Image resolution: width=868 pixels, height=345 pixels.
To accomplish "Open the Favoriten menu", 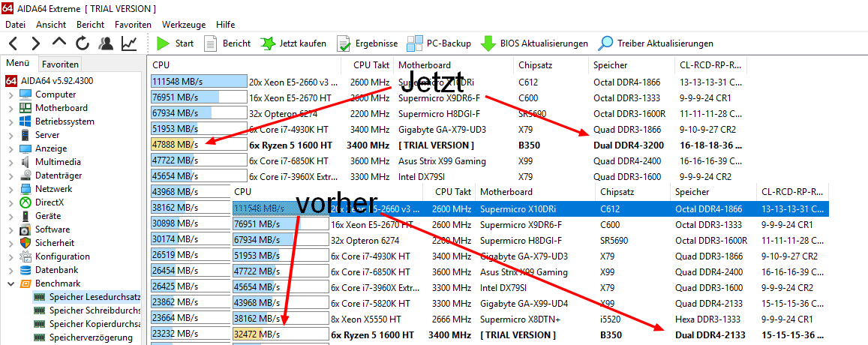I will (x=134, y=24).
